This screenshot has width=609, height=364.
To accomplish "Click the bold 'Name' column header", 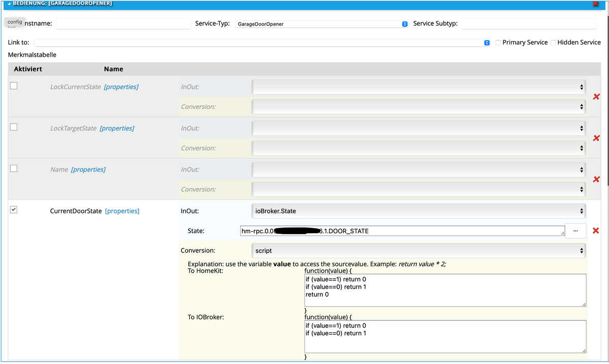I will point(114,69).
